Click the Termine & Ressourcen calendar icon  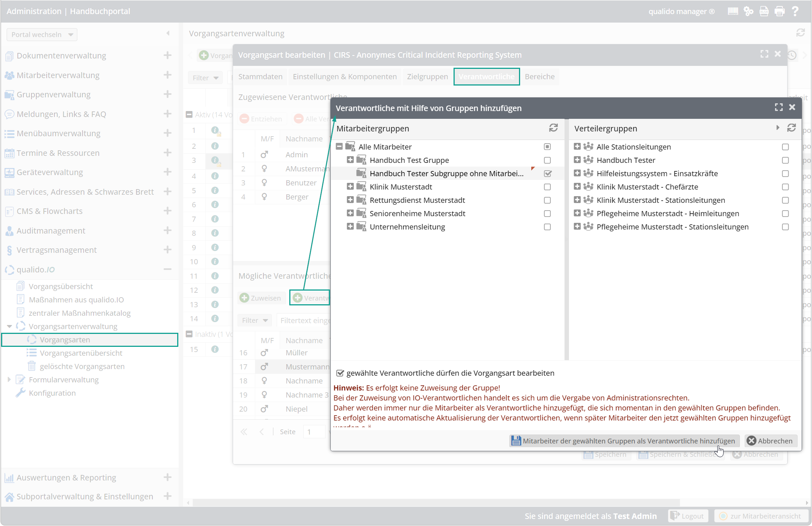pos(9,153)
